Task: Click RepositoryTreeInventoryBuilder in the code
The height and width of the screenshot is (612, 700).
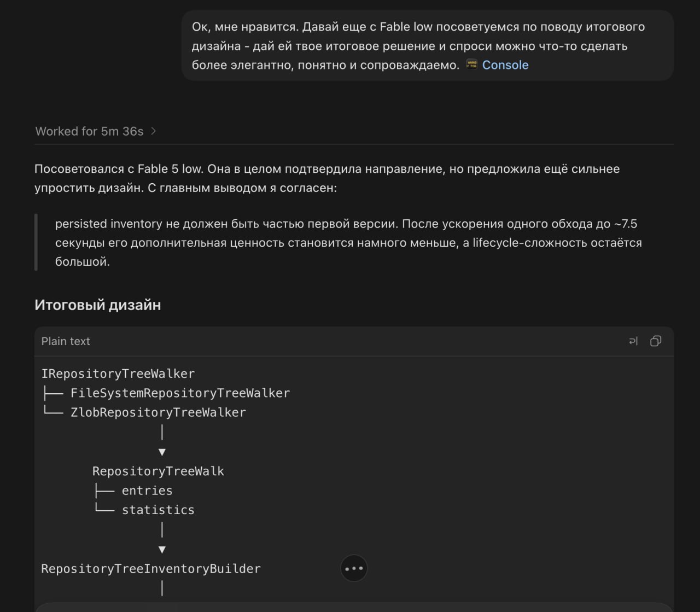Action: [x=151, y=569]
